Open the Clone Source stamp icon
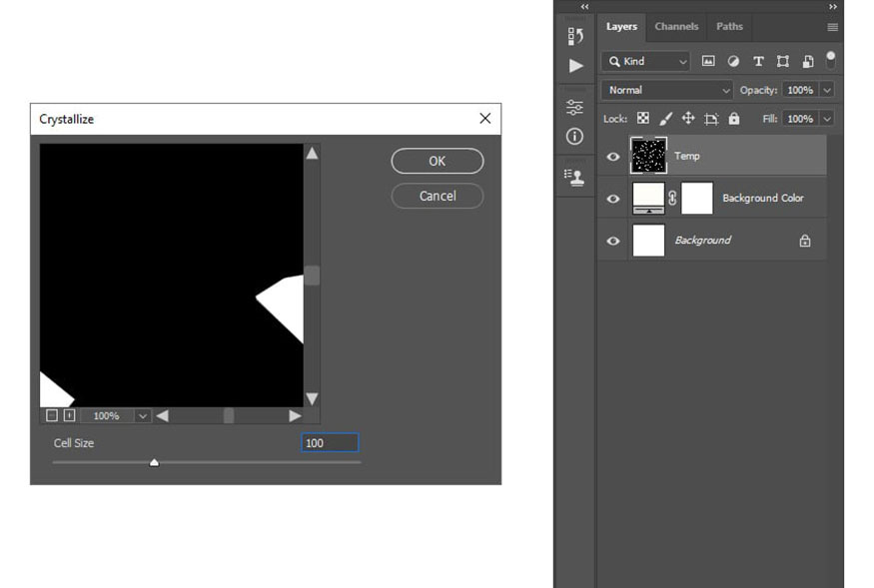874x588 pixels. click(574, 177)
